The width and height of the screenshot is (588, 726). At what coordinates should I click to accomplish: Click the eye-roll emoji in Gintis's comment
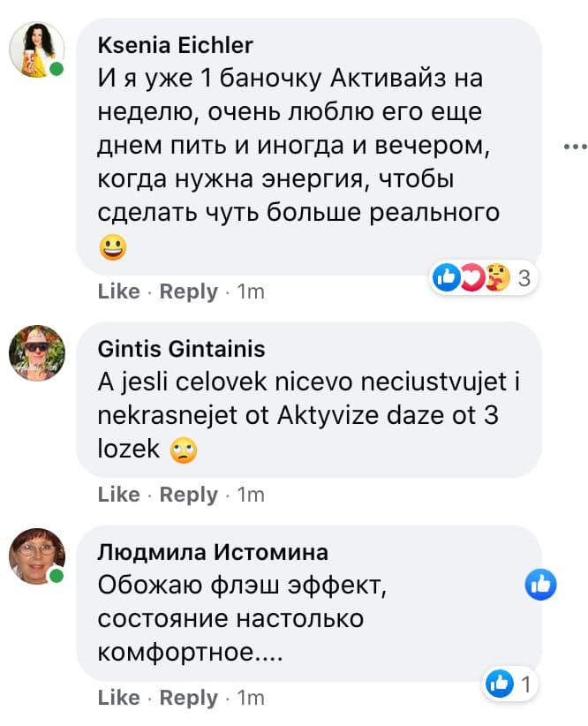pos(181,450)
